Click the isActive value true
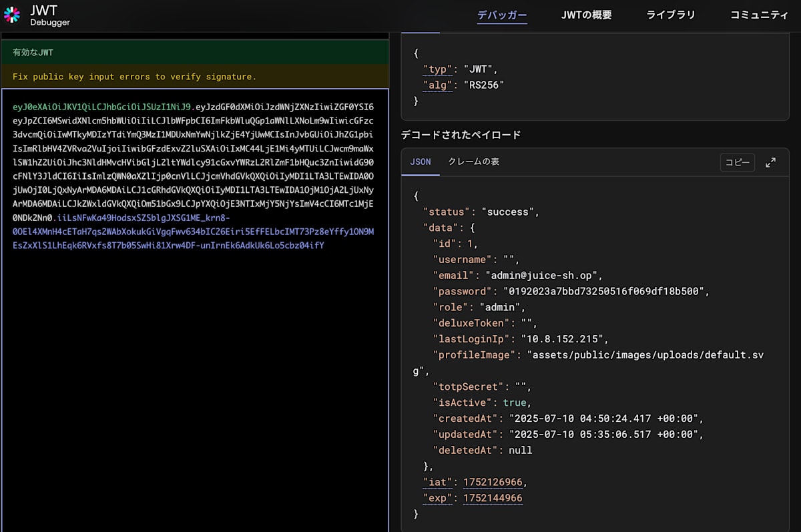This screenshot has height=532, width=801. tap(515, 403)
